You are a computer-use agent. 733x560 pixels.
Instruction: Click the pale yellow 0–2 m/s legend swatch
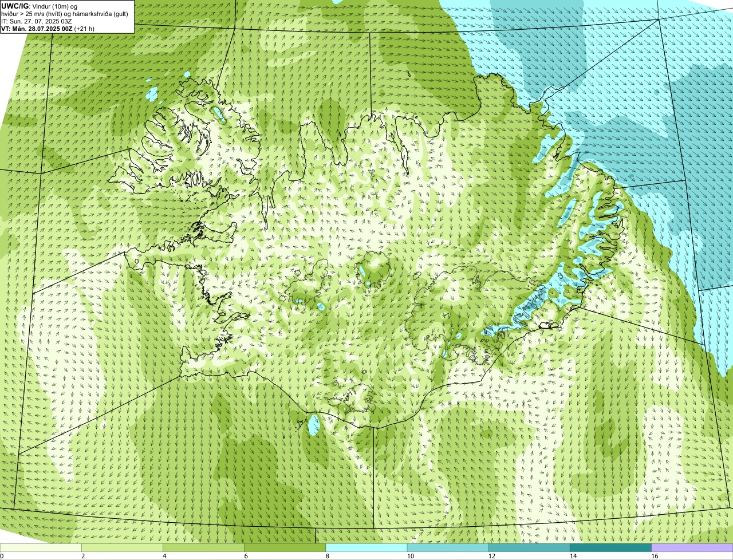click(x=41, y=548)
